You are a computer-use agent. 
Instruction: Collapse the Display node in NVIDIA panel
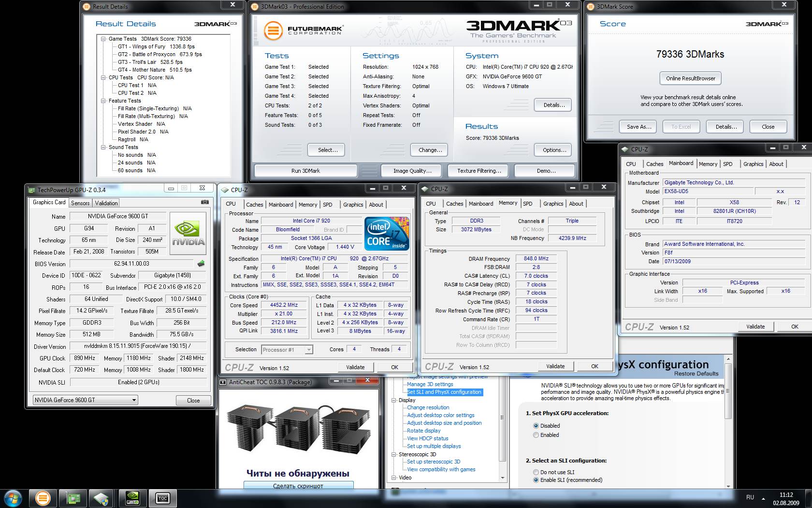click(394, 400)
